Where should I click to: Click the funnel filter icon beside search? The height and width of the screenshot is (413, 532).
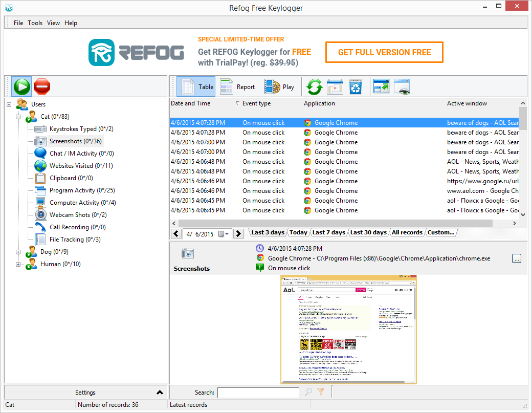click(x=320, y=392)
